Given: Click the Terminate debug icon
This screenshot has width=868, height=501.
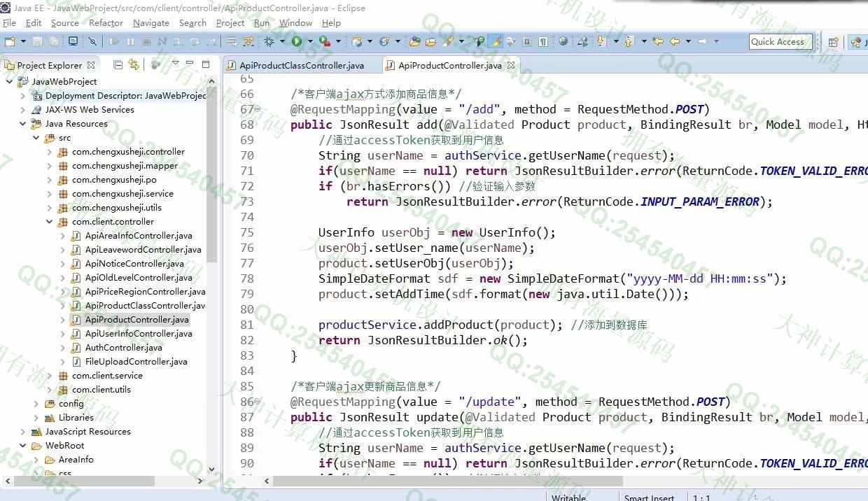Looking at the screenshot, I should [146, 42].
